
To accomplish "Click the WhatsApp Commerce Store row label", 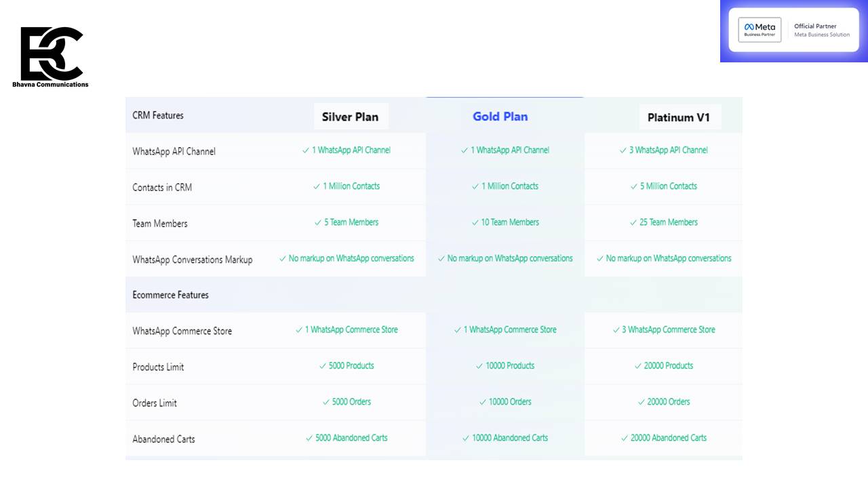I will pyautogui.click(x=182, y=331).
